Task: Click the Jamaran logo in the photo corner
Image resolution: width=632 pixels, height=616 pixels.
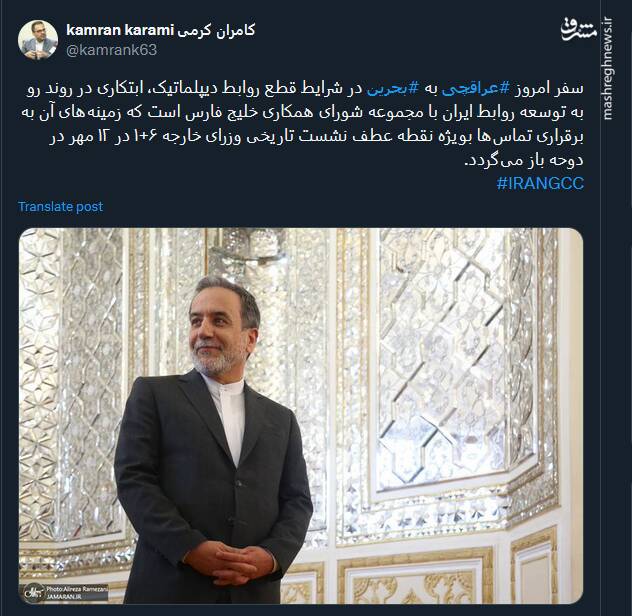Action: [x=32, y=591]
